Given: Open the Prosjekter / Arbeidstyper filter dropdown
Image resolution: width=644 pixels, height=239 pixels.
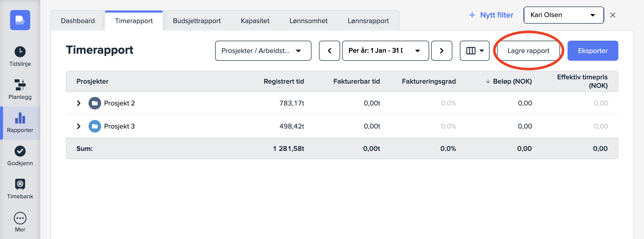Looking at the screenshot, I should 263,51.
